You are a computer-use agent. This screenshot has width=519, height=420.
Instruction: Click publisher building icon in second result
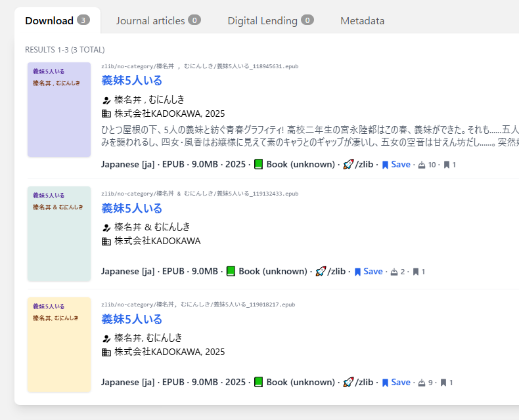[106, 241]
